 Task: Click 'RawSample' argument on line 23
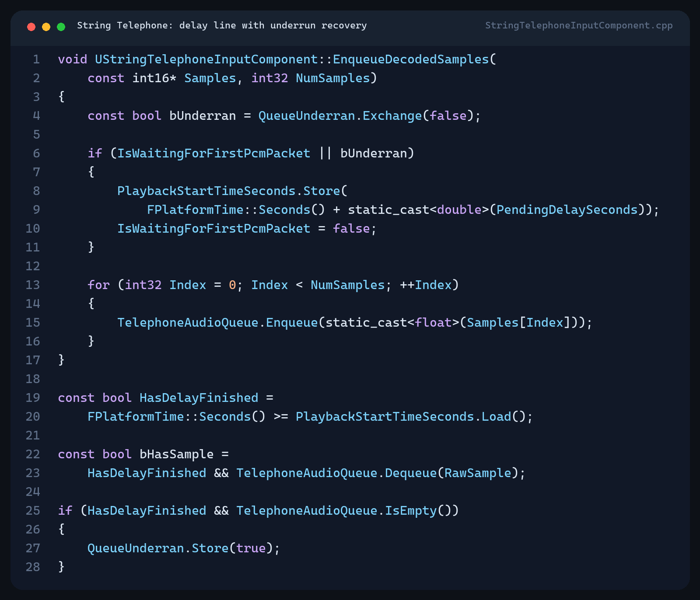[478, 473]
